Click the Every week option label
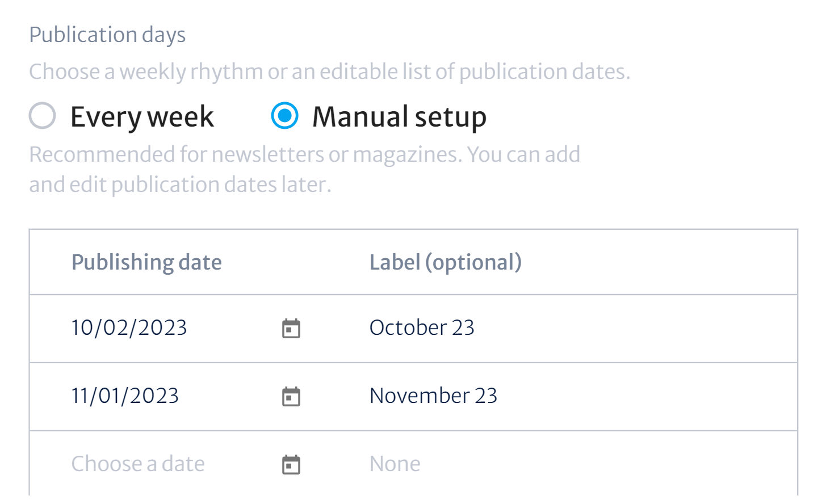Screen dimensions: 826x504 point(142,117)
